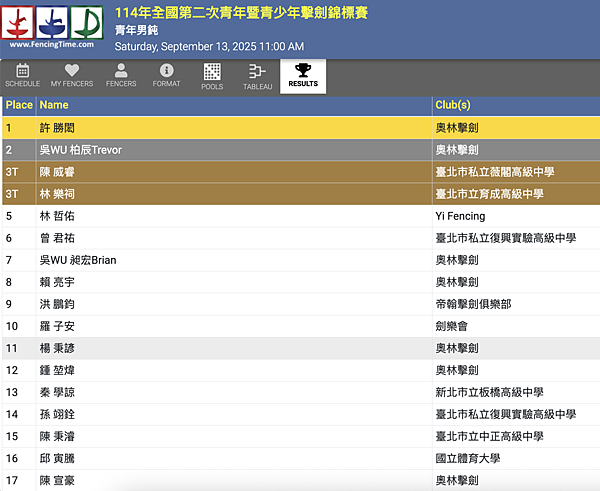The width and height of the screenshot is (600, 491).
Task: Select 15th place fencer 陳 秉濬
Action: tap(57, 436)
